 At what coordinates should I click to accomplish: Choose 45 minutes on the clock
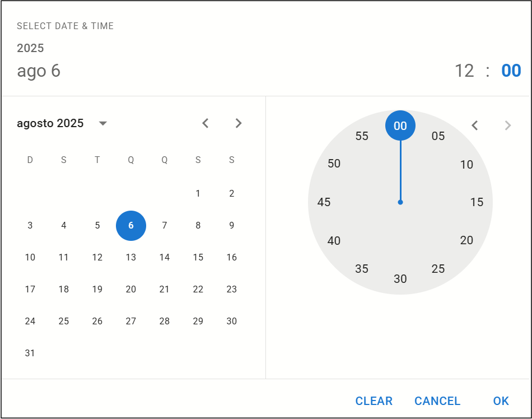[324, 202]
